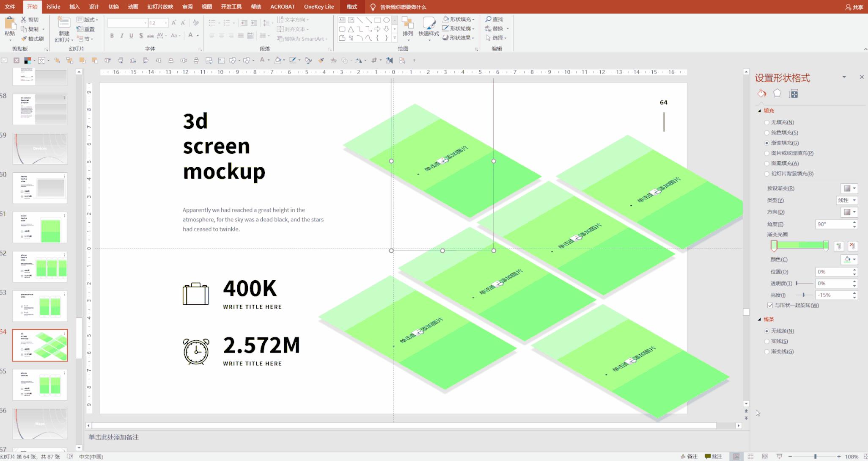Image resolution: width=868 pixels, height=461 pixels.
Task: Click the Format Painter (格式刷) icon
Action: pyautogui.click(x=24, y=39)
